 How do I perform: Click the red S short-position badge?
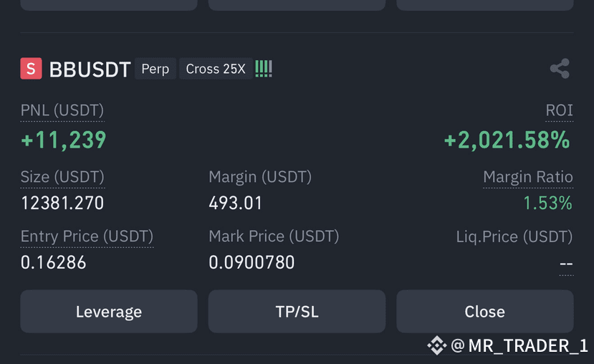coord(31,69)
